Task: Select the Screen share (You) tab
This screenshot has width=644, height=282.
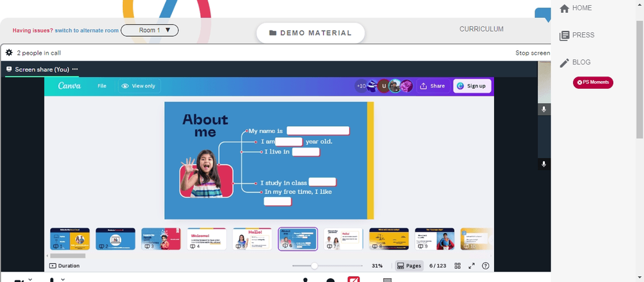Action: [x=42, y=70]
